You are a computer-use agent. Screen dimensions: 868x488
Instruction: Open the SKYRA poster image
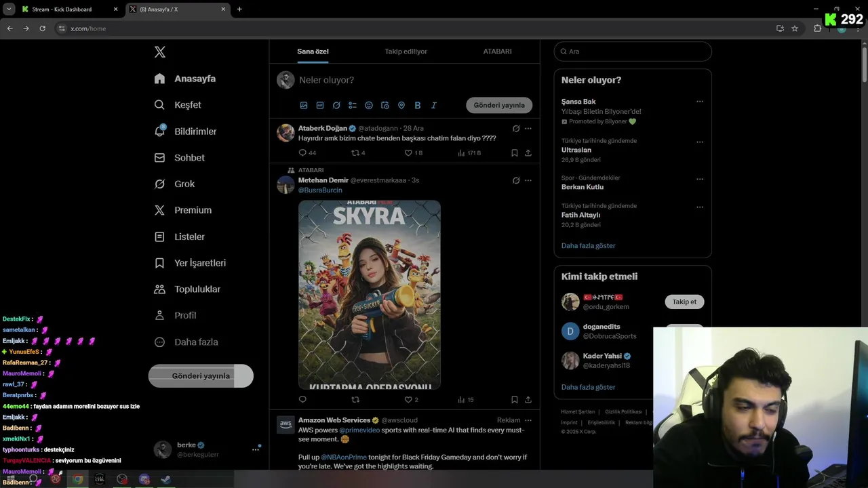pos(370,295)
